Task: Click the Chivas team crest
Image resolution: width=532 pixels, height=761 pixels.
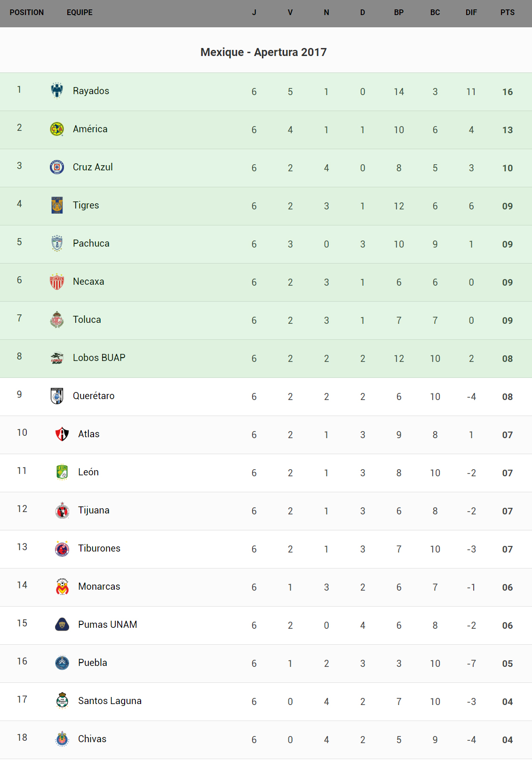Action: [x=62, y=739]
